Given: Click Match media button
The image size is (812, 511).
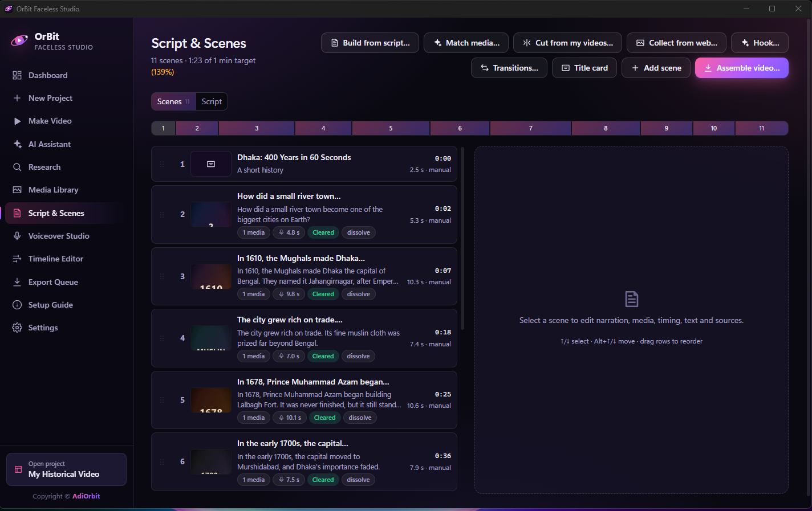Looking at the screenshot, I should [x=466, y=43].
